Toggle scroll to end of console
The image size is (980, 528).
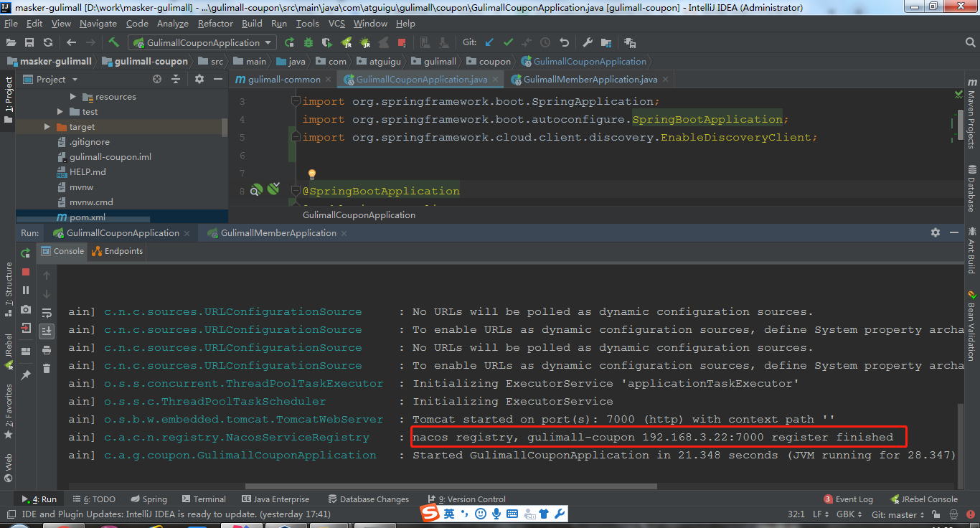47,331
